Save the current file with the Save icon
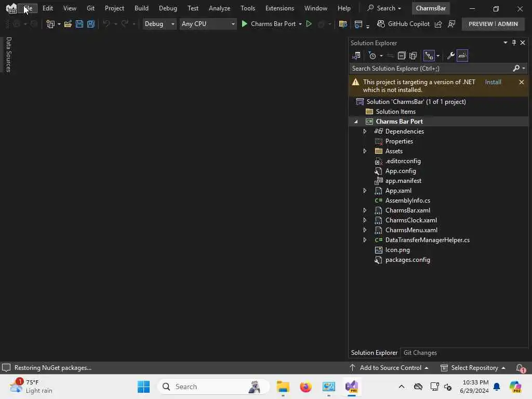Screen dimensions: 532x399 79,24
